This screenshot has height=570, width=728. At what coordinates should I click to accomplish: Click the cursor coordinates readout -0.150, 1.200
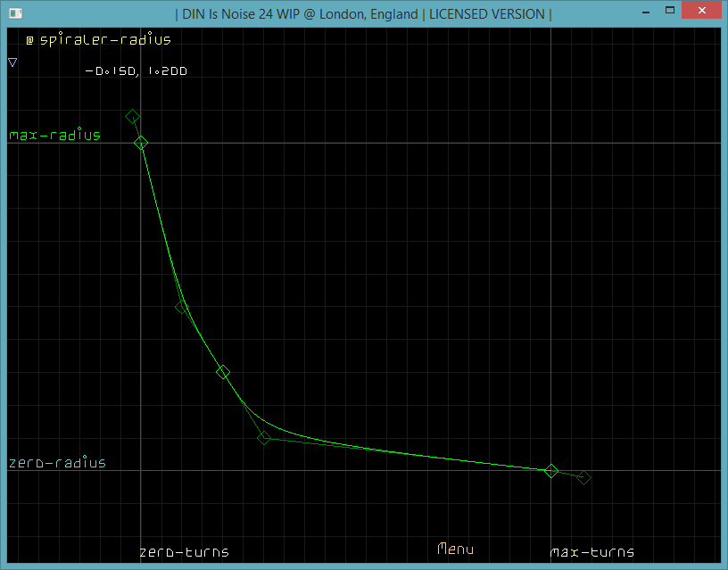click(x=136, y=72)
